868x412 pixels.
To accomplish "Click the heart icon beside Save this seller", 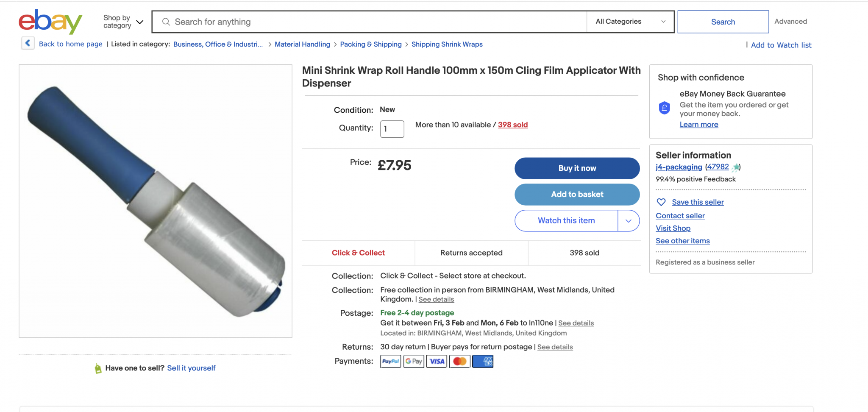I will click(661, 202).
